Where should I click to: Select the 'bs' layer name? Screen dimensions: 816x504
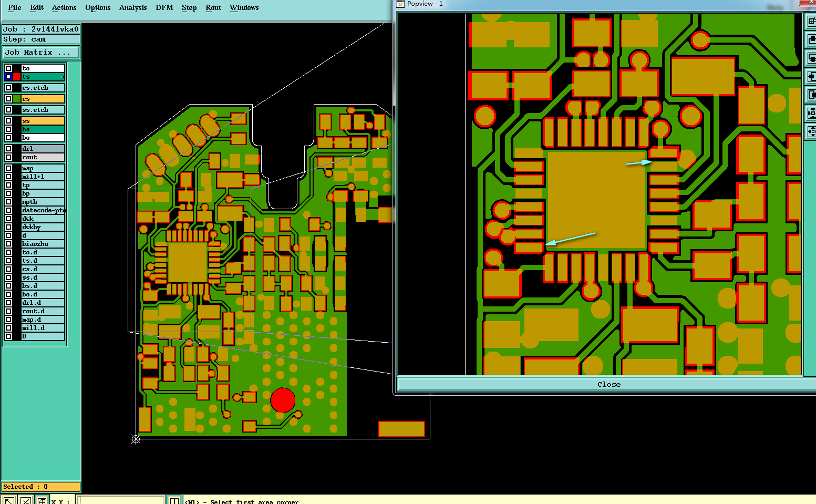[43, 129]
